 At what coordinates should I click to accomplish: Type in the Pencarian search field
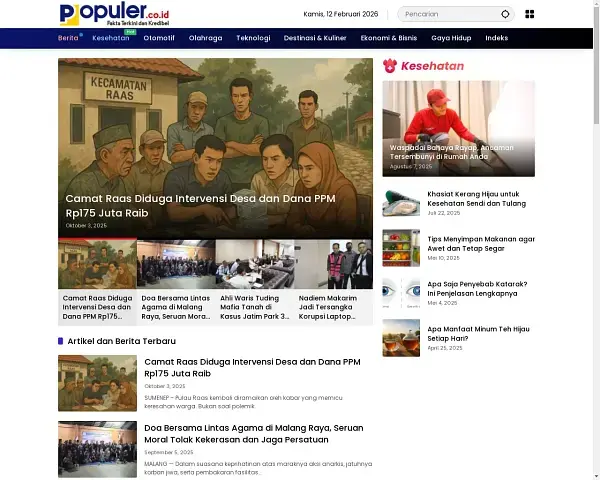450,15
